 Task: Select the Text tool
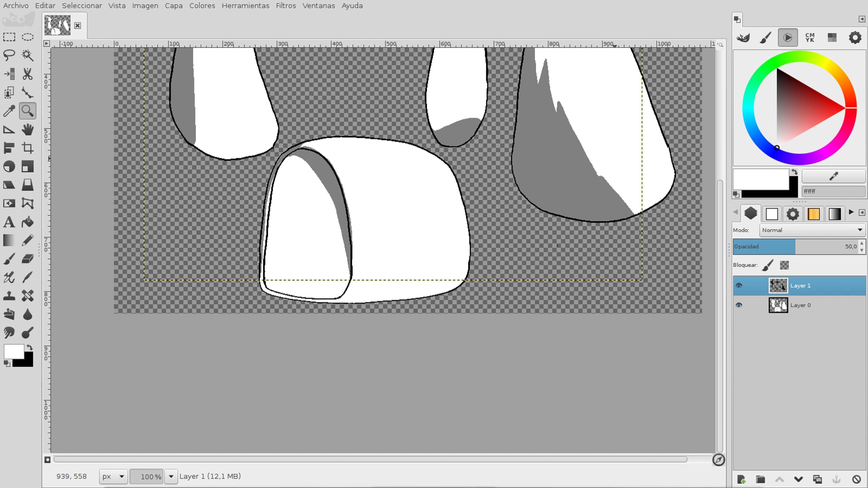click(9, 222)
